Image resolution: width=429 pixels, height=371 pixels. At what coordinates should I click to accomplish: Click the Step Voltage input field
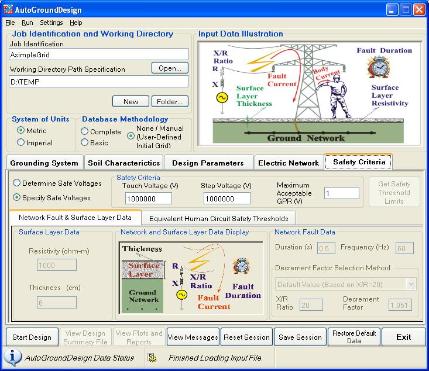click(227, 199)
